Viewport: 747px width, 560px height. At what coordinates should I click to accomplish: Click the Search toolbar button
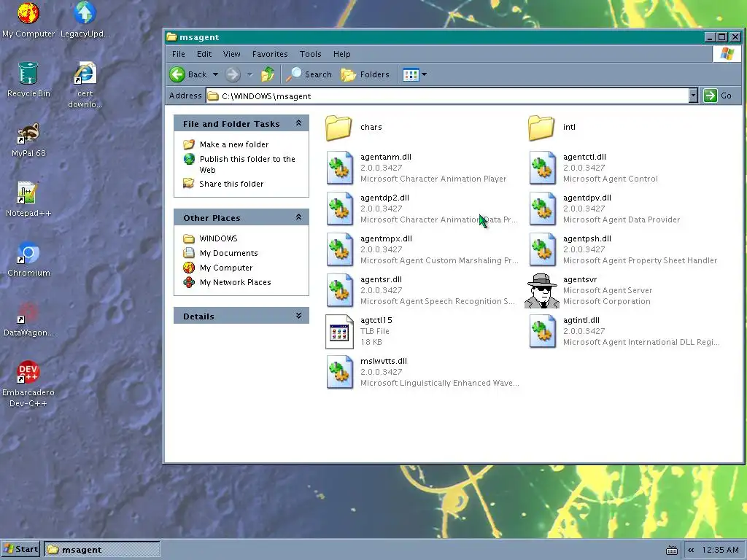click(x=309, y=74)
